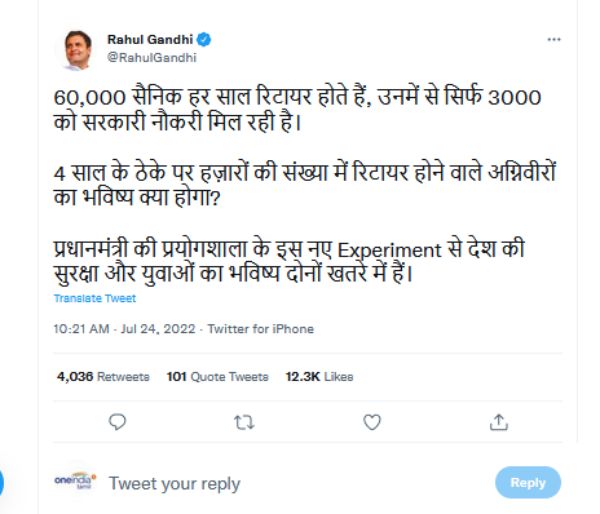Open the three-dot more options menu
Screen dimensions: 600x514
coord(554,39)
